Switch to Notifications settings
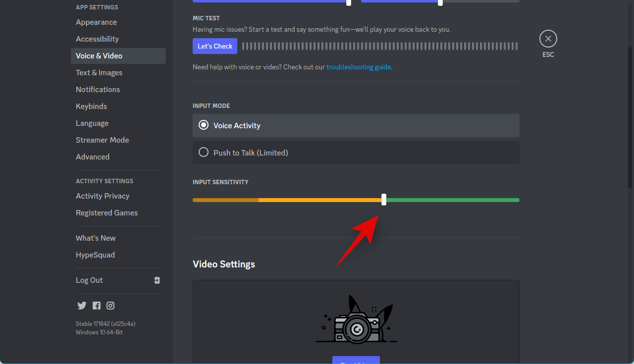The width and height of the screenshot is (634, 364). click(x=98, y=90)
